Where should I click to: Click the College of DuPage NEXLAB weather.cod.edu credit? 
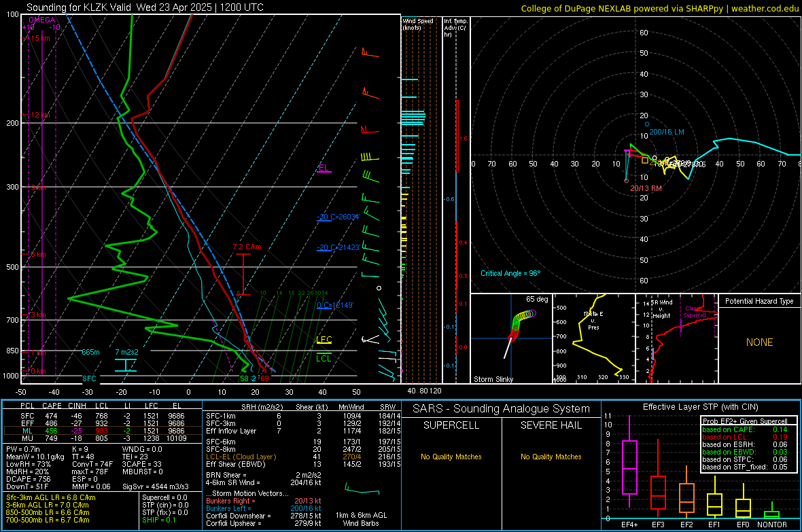[659, 8]
